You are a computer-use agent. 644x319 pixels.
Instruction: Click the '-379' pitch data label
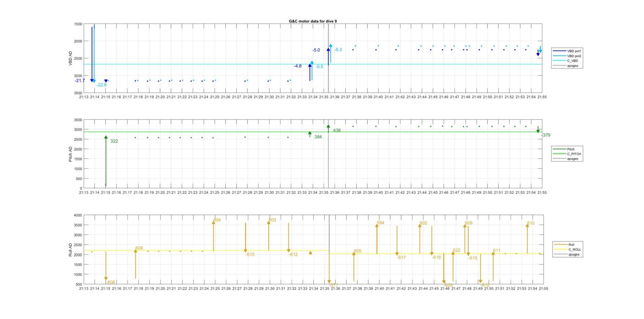(546, 135)
